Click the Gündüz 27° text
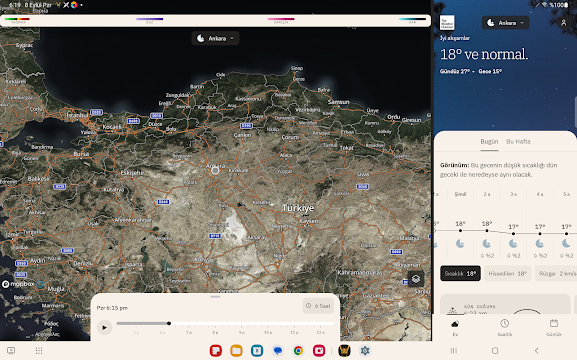 click(454, 71)
